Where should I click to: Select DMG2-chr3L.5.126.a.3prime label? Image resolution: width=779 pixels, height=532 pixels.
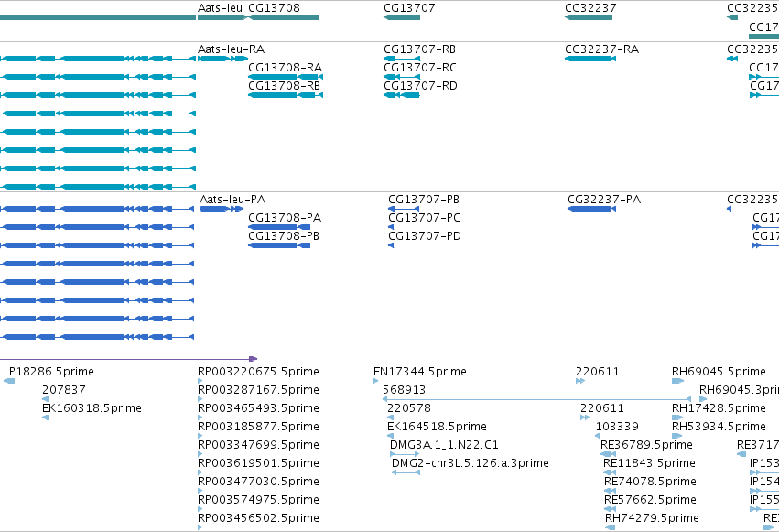(x=471, y=463)
